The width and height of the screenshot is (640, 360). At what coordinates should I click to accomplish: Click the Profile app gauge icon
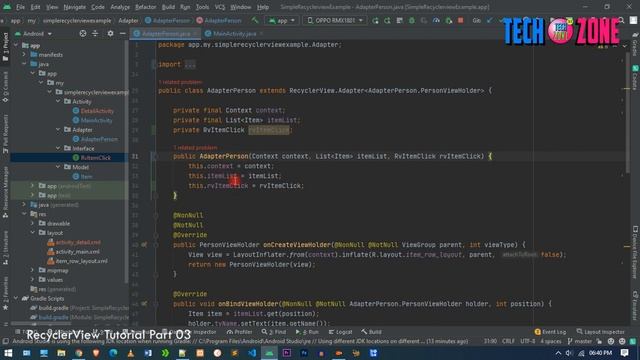[436, 20]
